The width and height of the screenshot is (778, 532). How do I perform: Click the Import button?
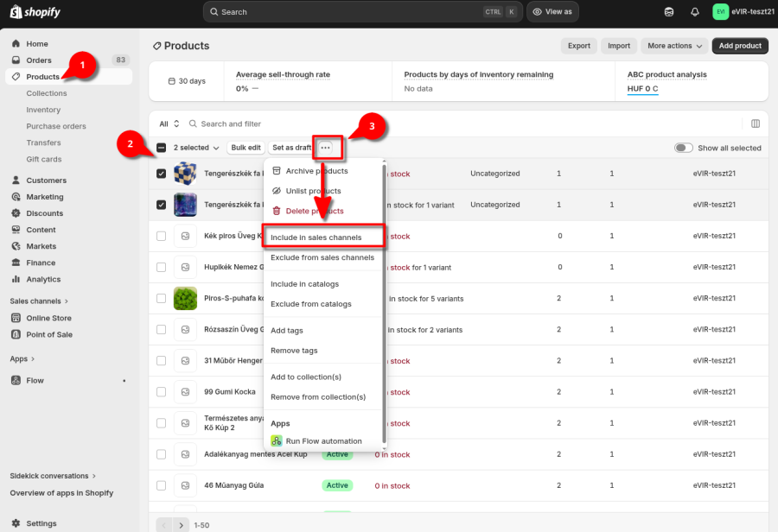pyautogui.click(x=619, y=46)
